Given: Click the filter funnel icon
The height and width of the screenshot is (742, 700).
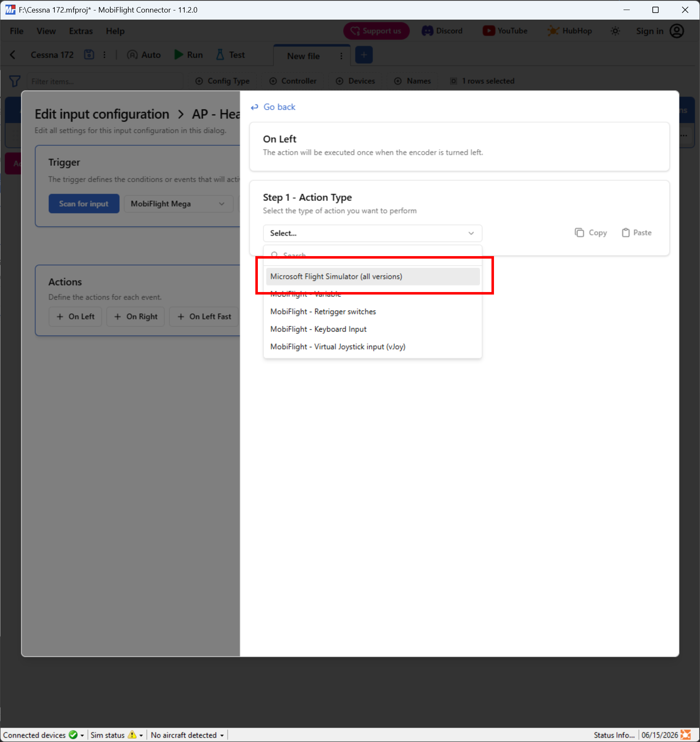Looking at the screenshot, I should pyautogui.click(x=15, y=81).
